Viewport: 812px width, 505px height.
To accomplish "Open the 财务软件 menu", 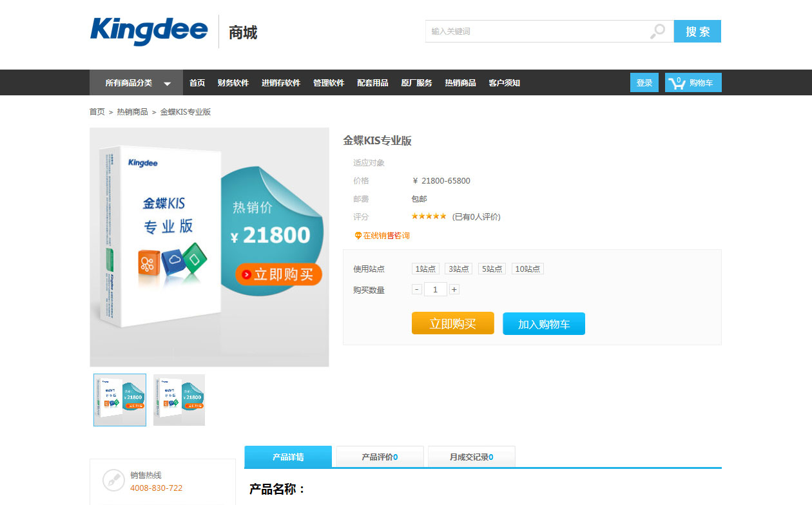I will click(x=233, y=82).
